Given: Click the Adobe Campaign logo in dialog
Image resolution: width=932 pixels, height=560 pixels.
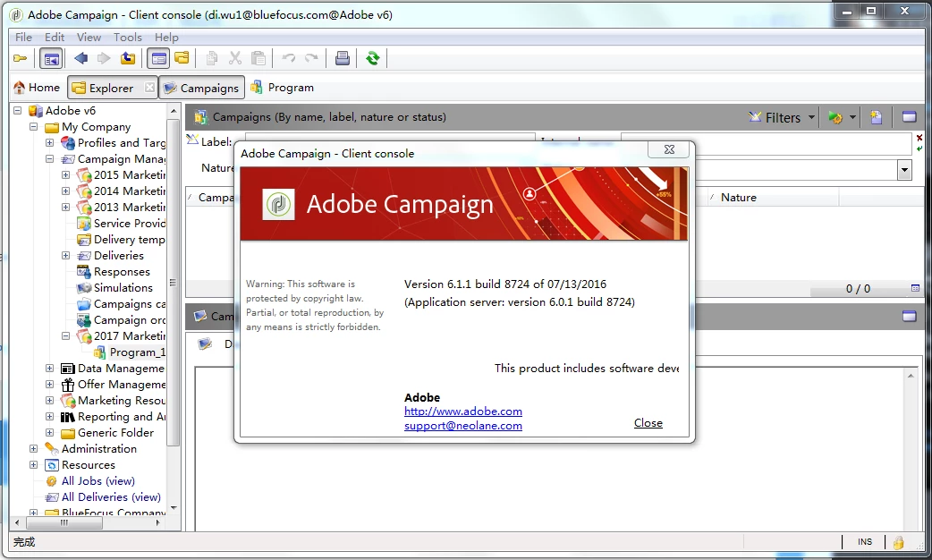Looking at the screenshot, I should pos(278,205).
